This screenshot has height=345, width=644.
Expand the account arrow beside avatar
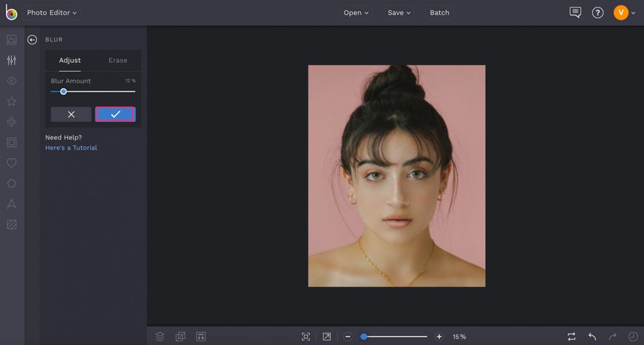click(633, 13)
